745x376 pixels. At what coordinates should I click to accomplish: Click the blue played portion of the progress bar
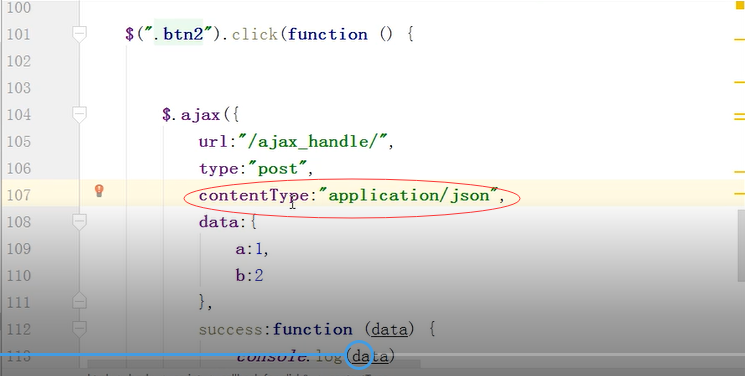[x=172, y=355]
